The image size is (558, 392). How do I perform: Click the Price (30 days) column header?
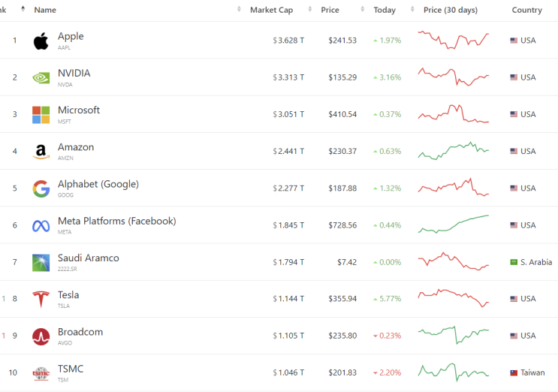(451, 11)
